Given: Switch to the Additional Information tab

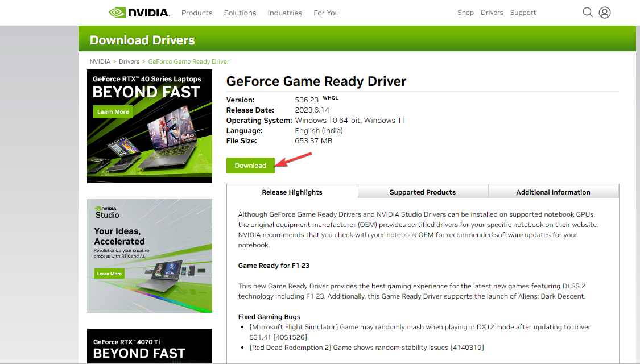Looking at the screenshot, I should [553, 192].
